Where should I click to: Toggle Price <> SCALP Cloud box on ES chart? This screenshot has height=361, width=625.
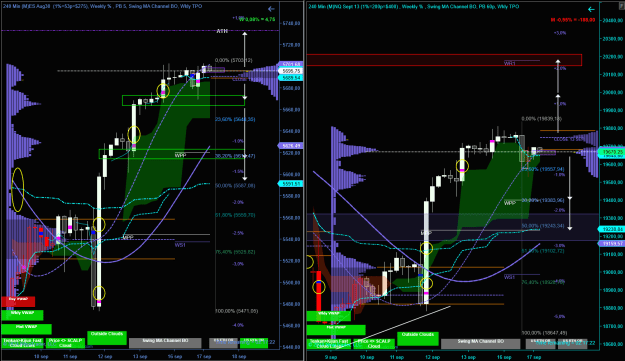[x=65, y=343]
